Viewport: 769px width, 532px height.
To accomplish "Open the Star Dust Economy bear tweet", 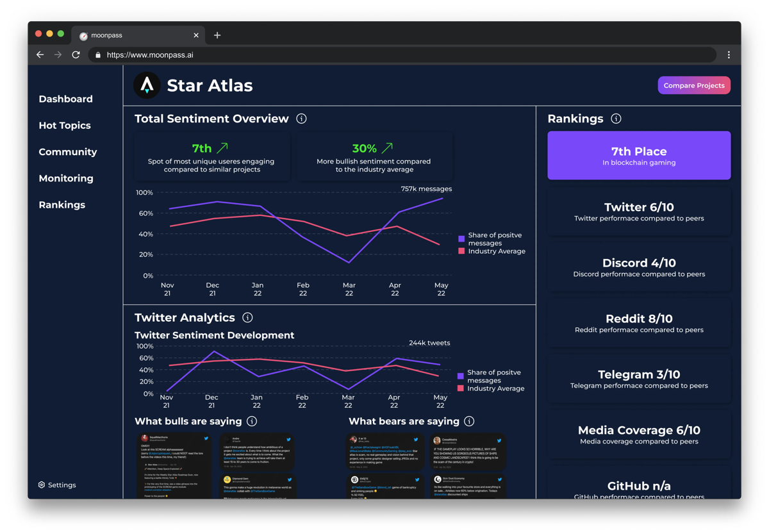I will (x=467, y=486).
